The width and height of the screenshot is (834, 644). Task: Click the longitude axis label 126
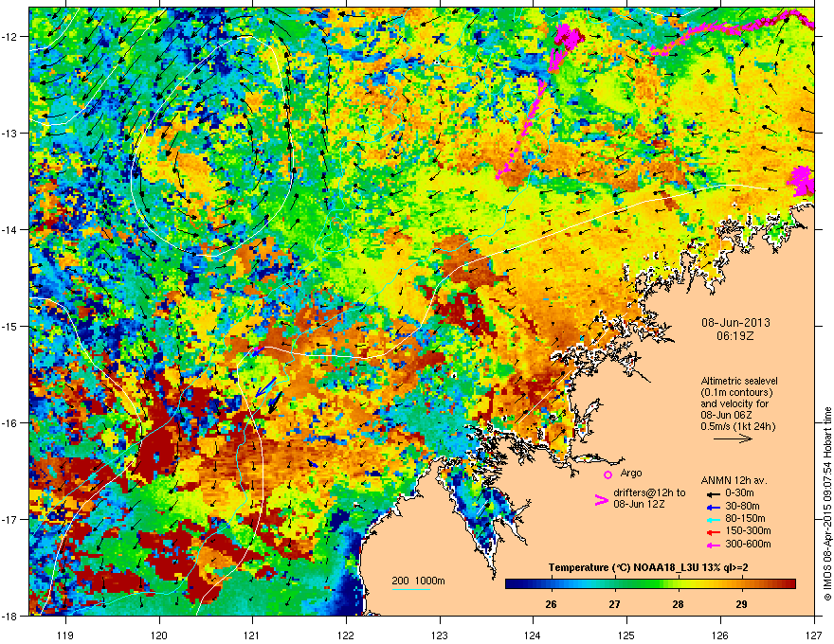pyautogui.click(x=720, y=635)
